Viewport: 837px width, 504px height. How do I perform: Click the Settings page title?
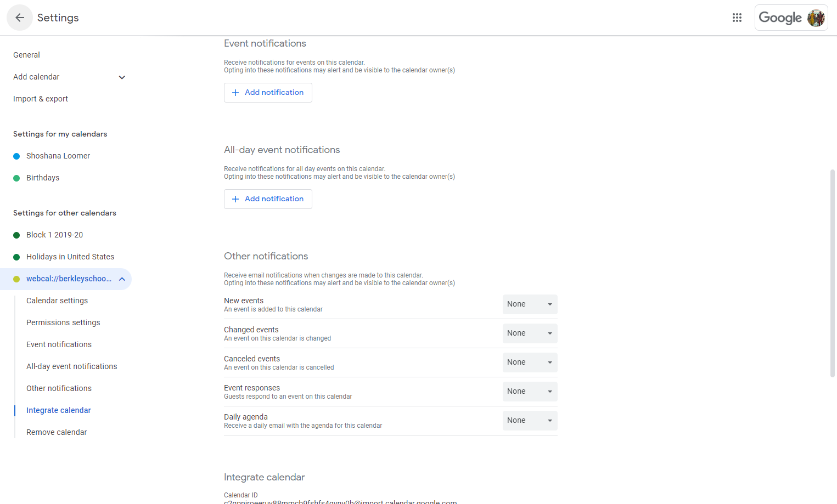(58, 18)
